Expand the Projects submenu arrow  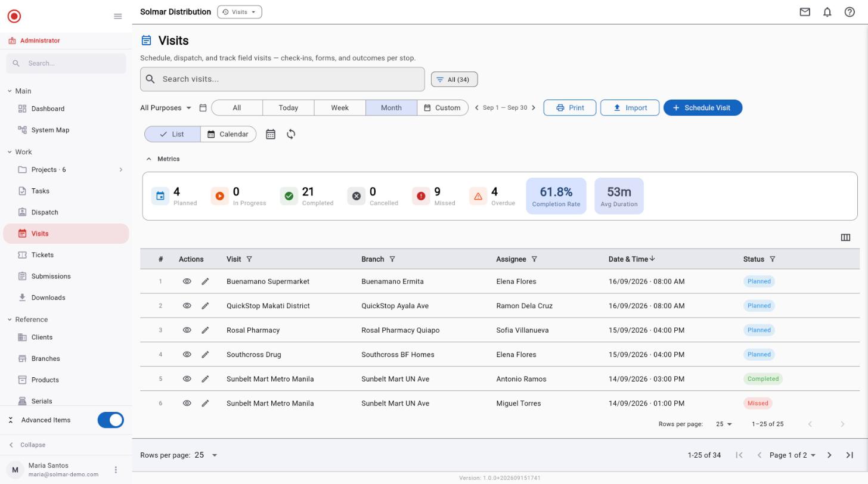tap(120, 170)
